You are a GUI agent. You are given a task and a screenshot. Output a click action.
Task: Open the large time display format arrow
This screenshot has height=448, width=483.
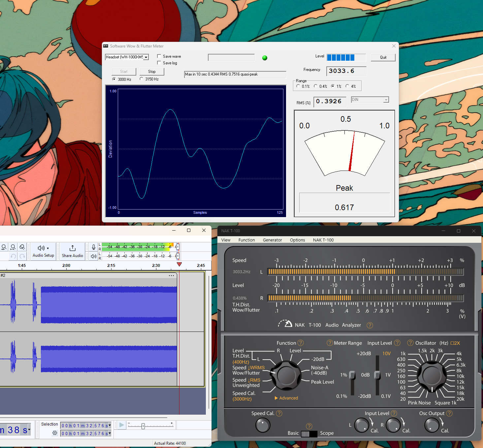(29, 430)
